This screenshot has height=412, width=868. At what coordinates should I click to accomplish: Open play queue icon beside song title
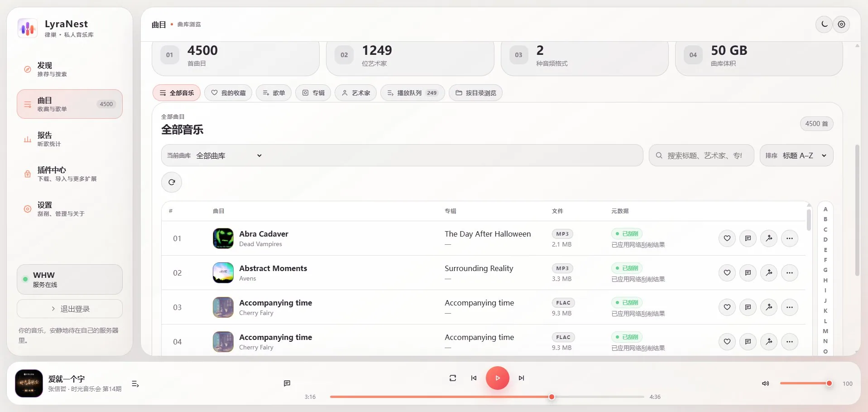(135, 384)
